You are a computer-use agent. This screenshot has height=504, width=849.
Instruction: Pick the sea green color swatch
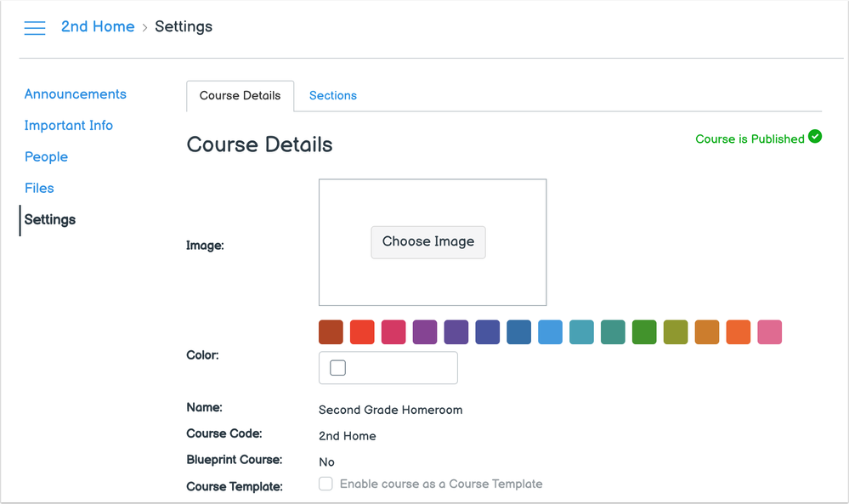pyautogui.click(x=613, y=331)
